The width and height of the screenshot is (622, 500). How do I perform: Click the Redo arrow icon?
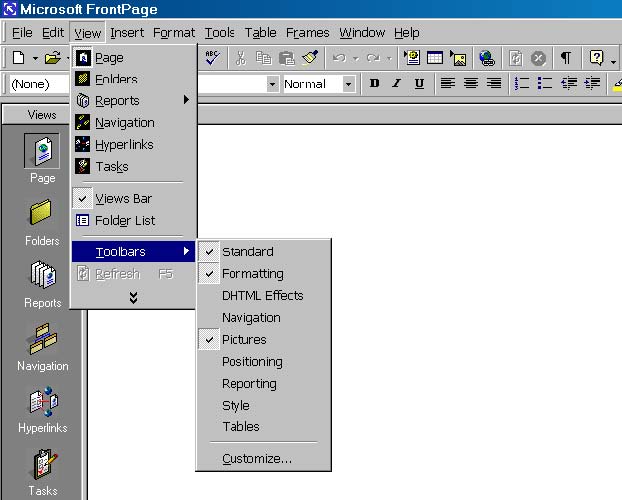point(373,58)
